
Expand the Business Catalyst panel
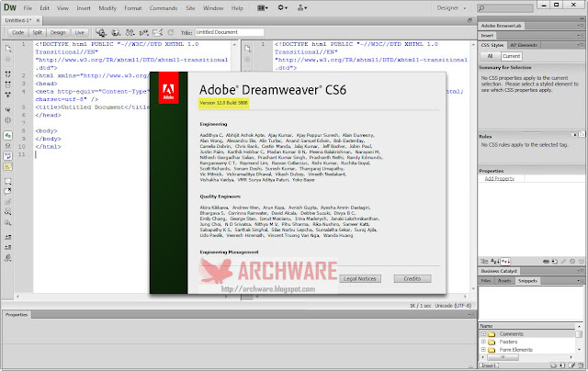(x=499, y=271)
